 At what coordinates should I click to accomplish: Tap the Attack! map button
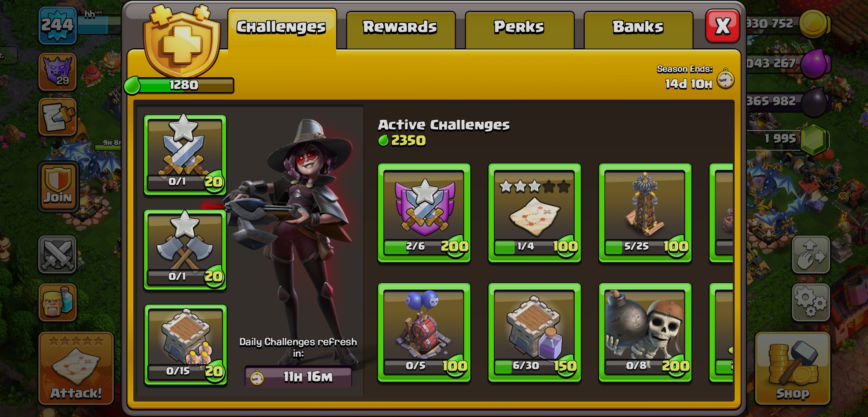[76, 368]
